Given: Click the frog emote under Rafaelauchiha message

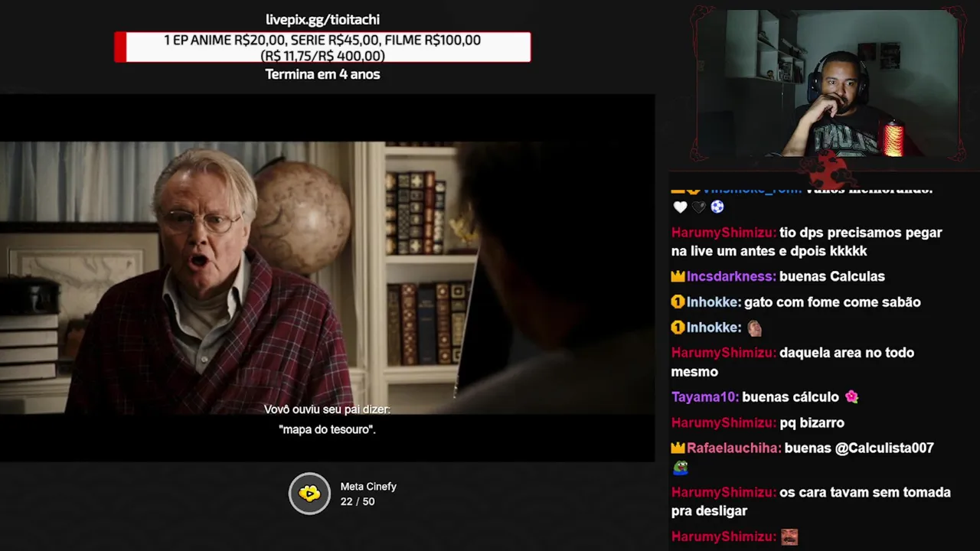Looking at the screenshot, I should click(x=680, y=468).
